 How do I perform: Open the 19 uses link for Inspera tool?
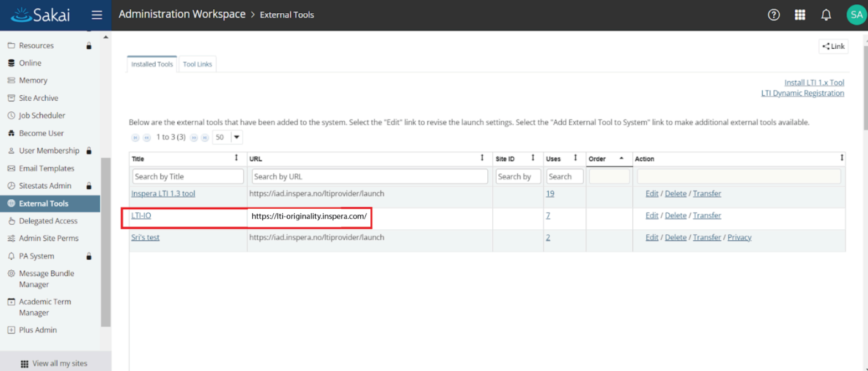click(550, 194)
